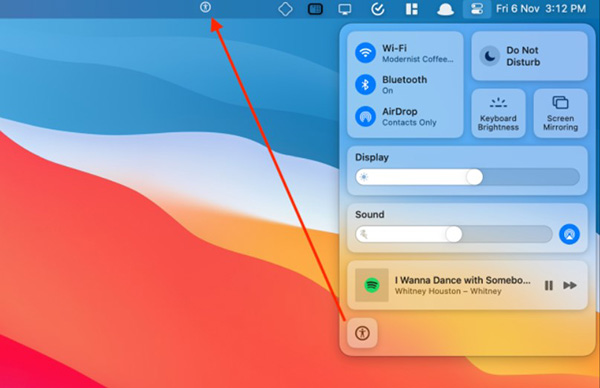Open Keyboard Brightness control

498,113
